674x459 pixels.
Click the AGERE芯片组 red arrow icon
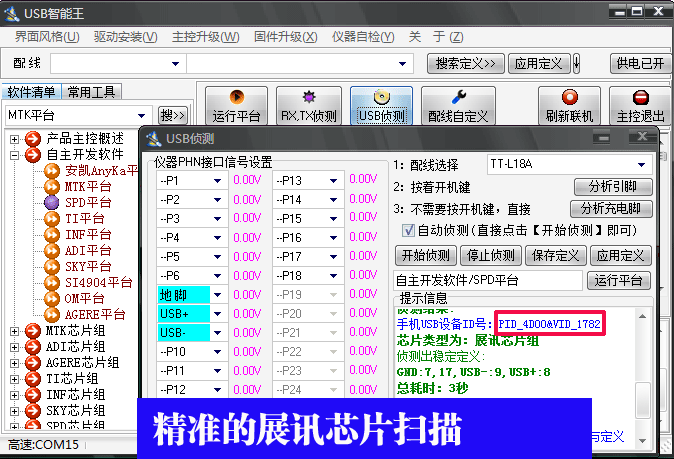pyautogui.click(x=33, y=363)
